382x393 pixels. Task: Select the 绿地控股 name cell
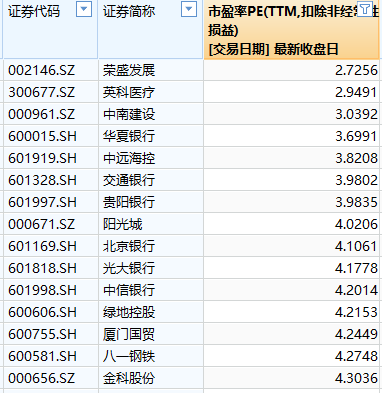151,312
